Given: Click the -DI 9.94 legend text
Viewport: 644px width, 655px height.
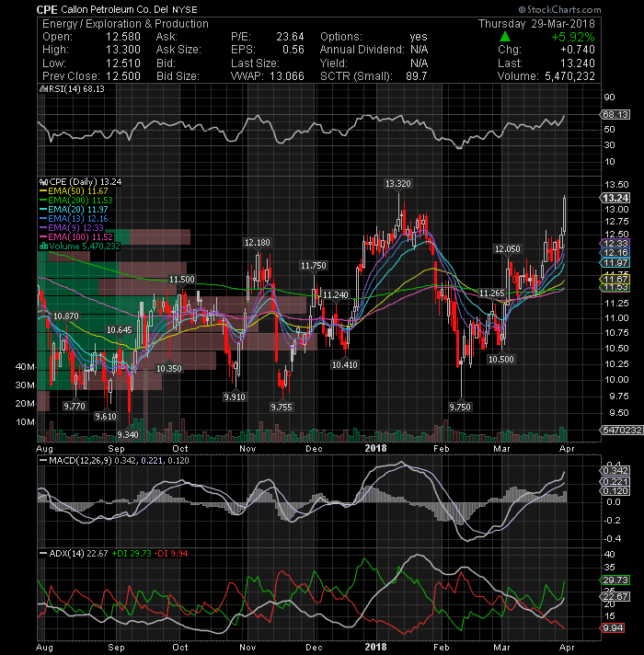Looking at the screenshot, I should (171, 554).
